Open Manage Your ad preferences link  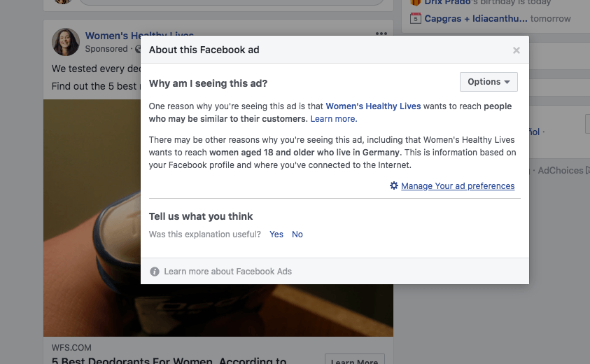click(458, 186)
